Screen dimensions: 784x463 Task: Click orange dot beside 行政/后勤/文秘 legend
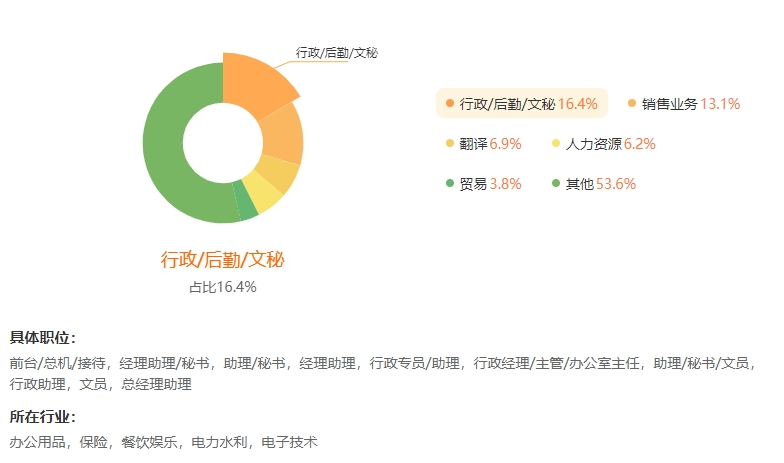pyautogui.click(x=450, y=103)
